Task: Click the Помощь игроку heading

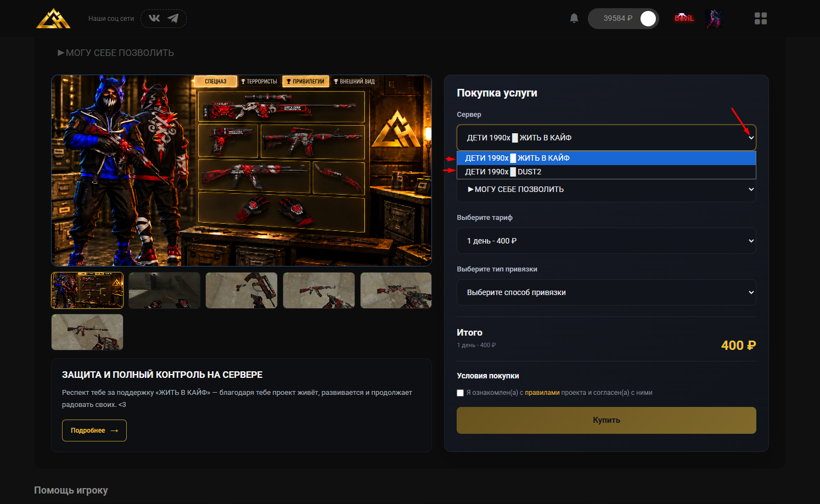Action: coord(71,490)
